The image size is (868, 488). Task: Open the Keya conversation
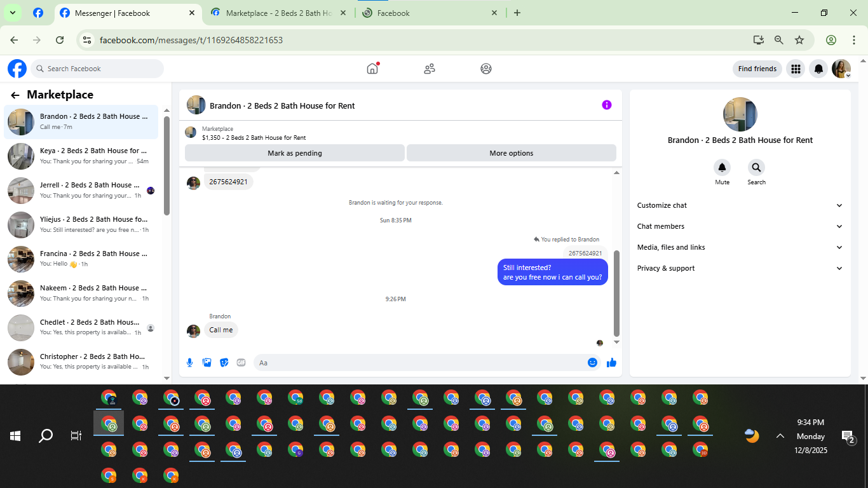[81, 156]
